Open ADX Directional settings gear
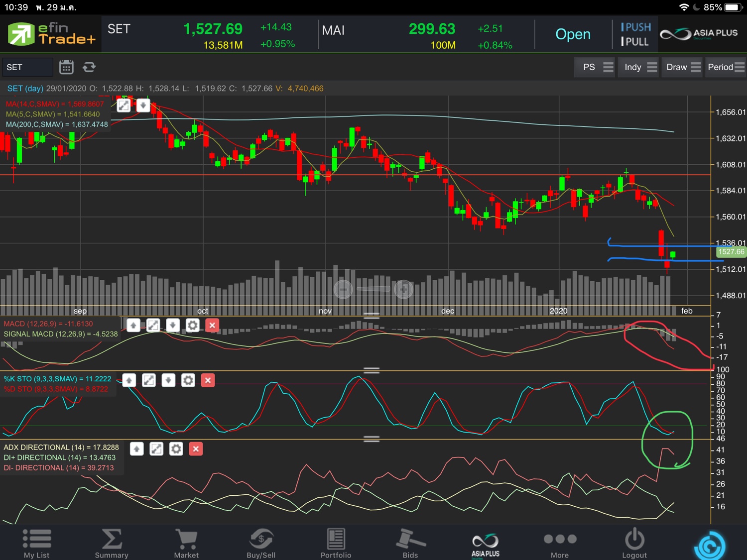The height and width of the screenshot is (560, 747). 176,449
